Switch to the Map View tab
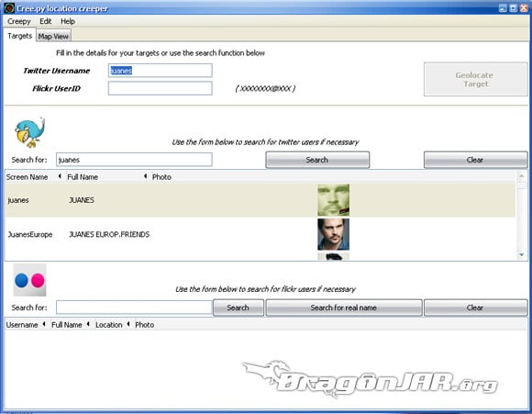532x414 pixels. 53,37
